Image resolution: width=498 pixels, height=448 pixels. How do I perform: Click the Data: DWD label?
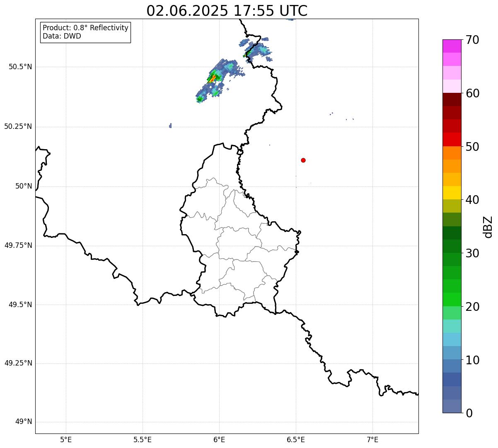pos(62,36)
